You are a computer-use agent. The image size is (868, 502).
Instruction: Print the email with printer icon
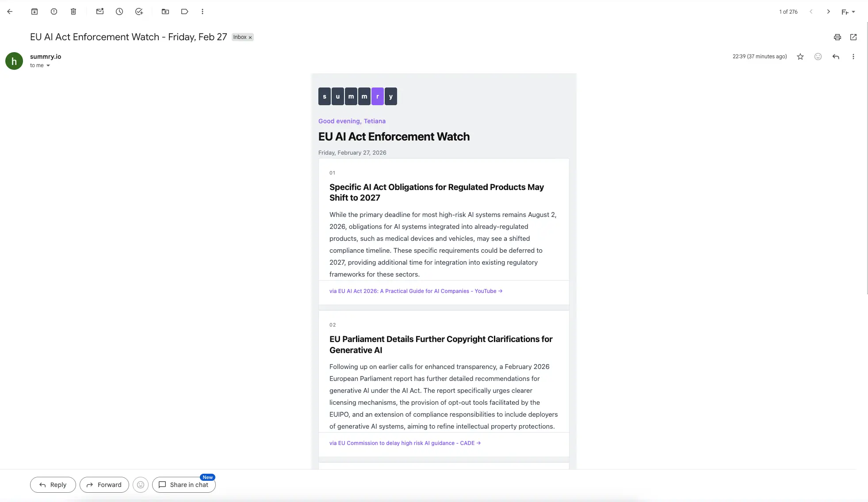[837, 37]
